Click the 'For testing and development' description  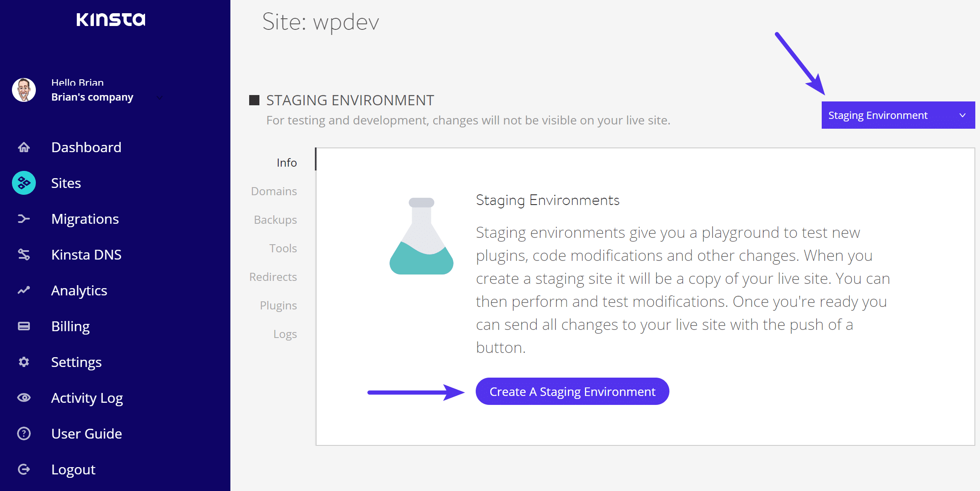click(468, 121)
